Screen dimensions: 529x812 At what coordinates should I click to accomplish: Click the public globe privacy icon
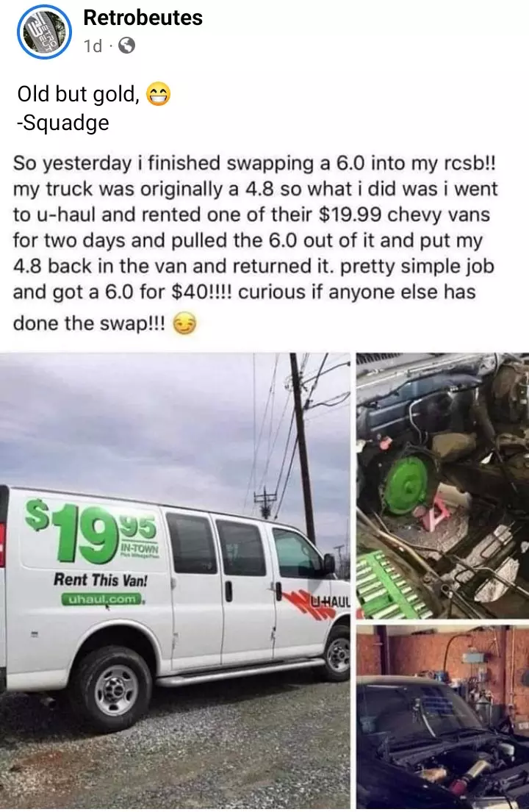point(127,46)
